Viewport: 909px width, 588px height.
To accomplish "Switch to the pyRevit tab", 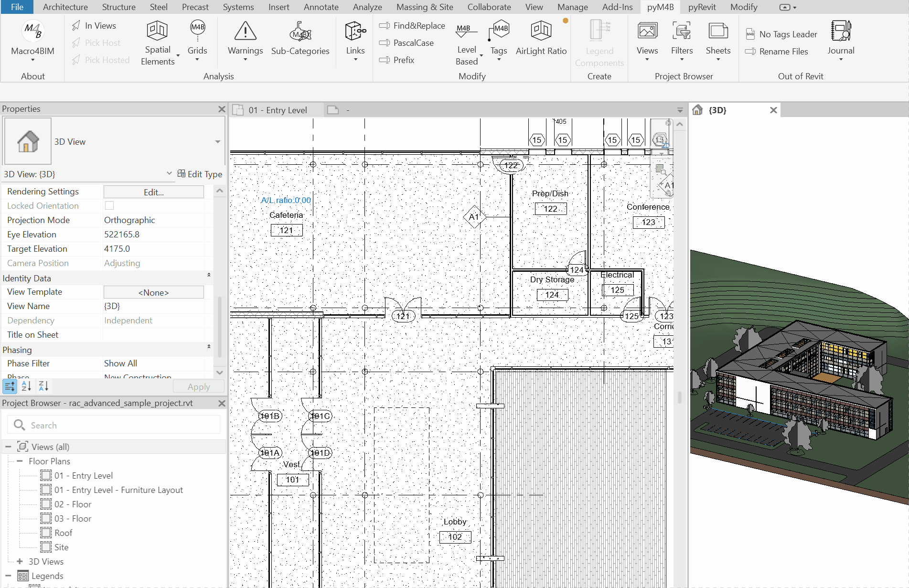I will (702, 7).
